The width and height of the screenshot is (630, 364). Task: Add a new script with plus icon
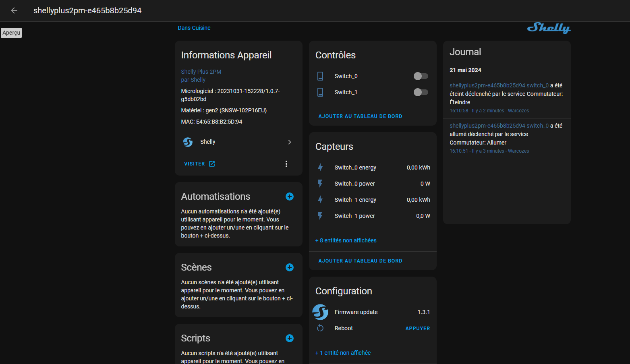tap(290, 338)
